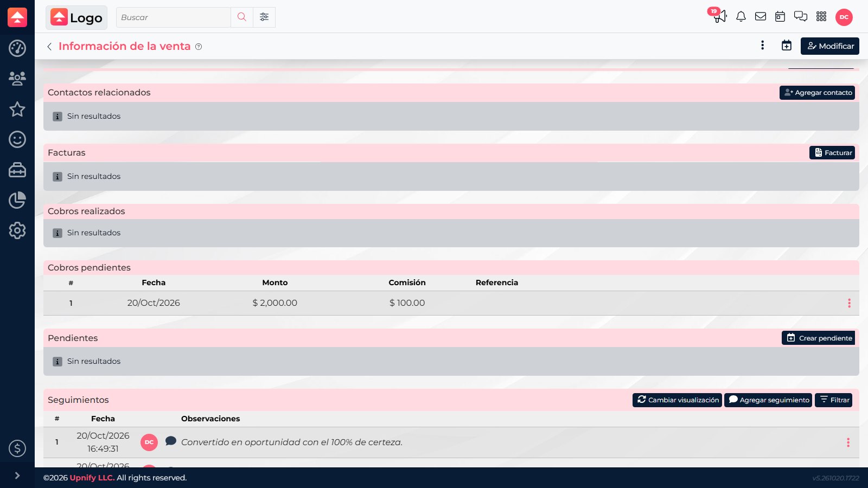Viewport: 868px width, 488px height.
Task: Open the dollar coin icon in sidebar
Action: [x=17, y=448]
